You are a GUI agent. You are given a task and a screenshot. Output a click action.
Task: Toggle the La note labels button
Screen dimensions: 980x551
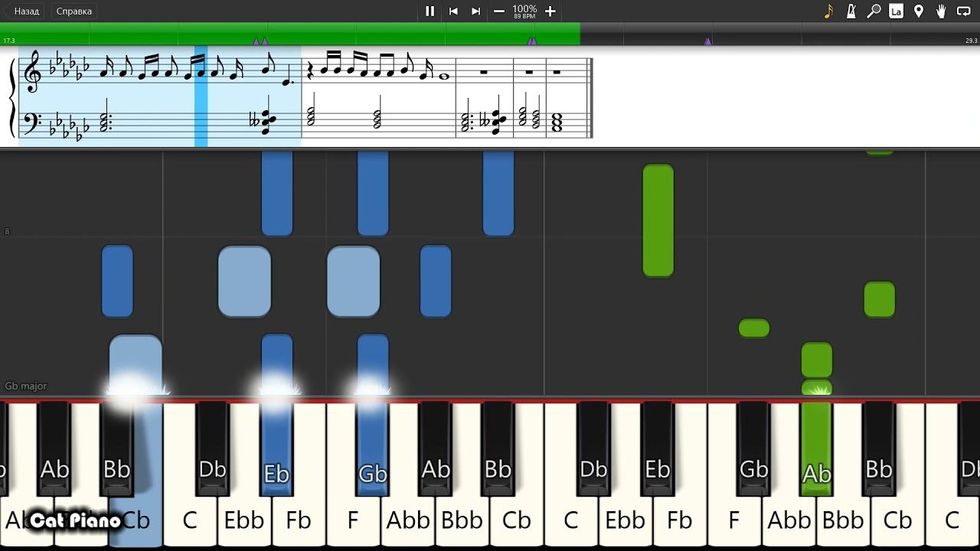coord(896,11)
